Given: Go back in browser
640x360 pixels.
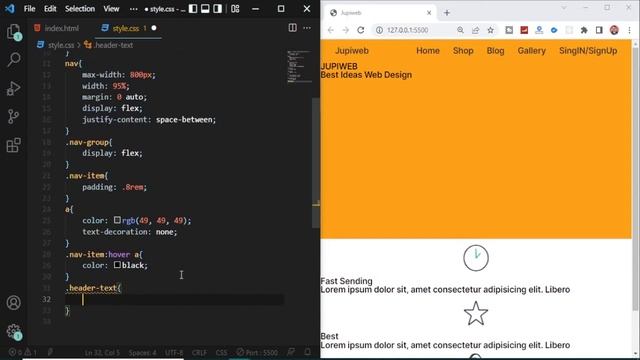Looking at the screenshot, I should [x=331, y=30].
